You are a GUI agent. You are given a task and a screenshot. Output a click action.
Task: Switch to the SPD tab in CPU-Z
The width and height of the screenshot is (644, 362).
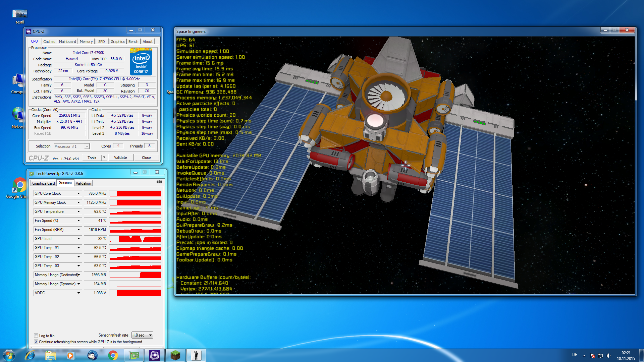tap(102, 42)
